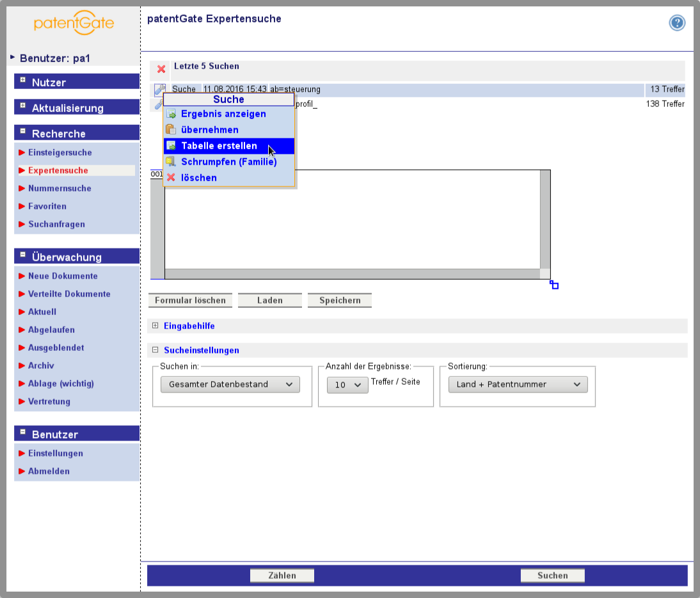700x598 pixels.
Task: Click the red arrow beside Abmelden
Action: tap(22, 471)
